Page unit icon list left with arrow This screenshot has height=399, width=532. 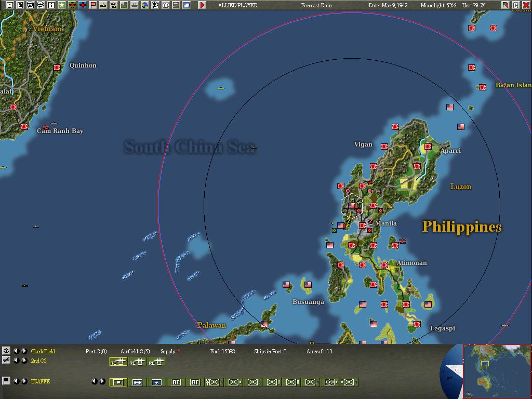pyautogui.click(x=95, y=381)
